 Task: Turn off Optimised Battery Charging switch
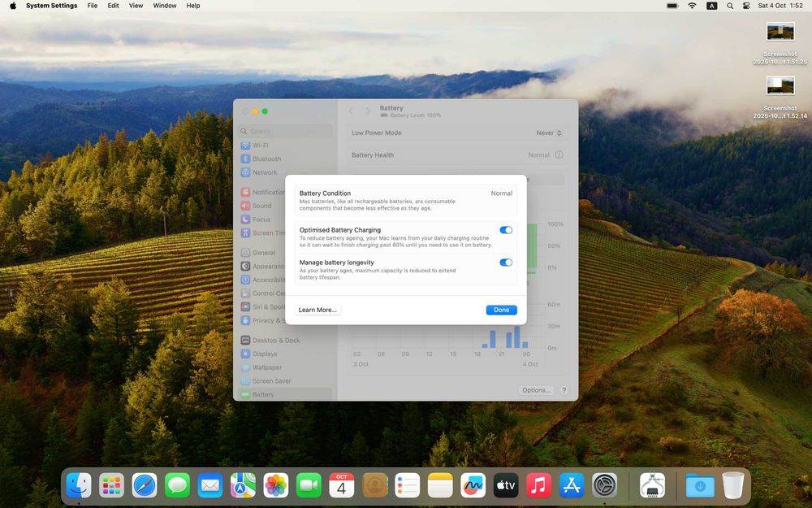click(x=505, y=230)
